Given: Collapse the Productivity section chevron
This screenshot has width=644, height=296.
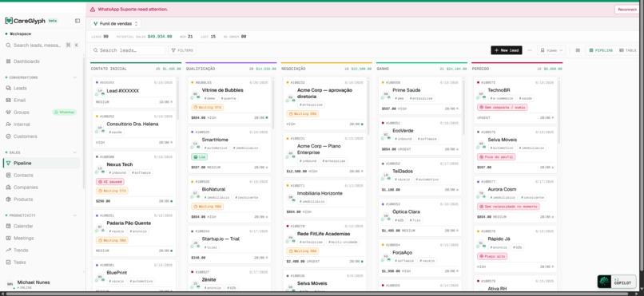Looking at the screenshot, I should (75, 215).
